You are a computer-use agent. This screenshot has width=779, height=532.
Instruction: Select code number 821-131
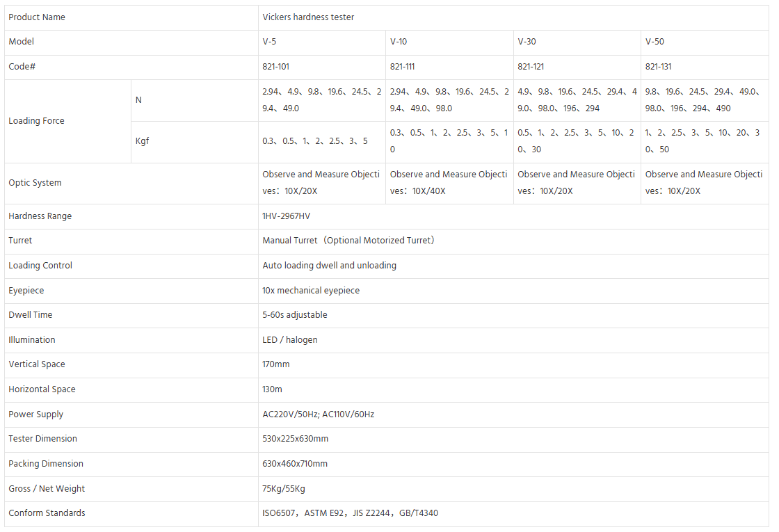point(658,67)
